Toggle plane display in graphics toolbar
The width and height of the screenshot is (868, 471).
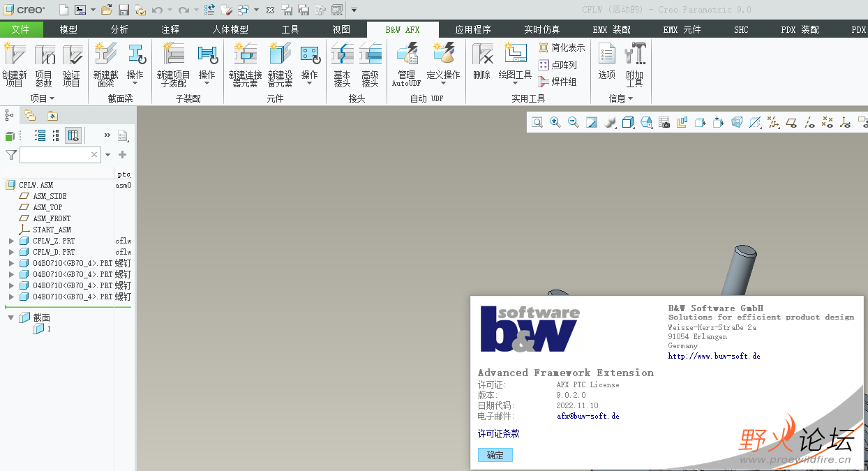pos(791,122)
